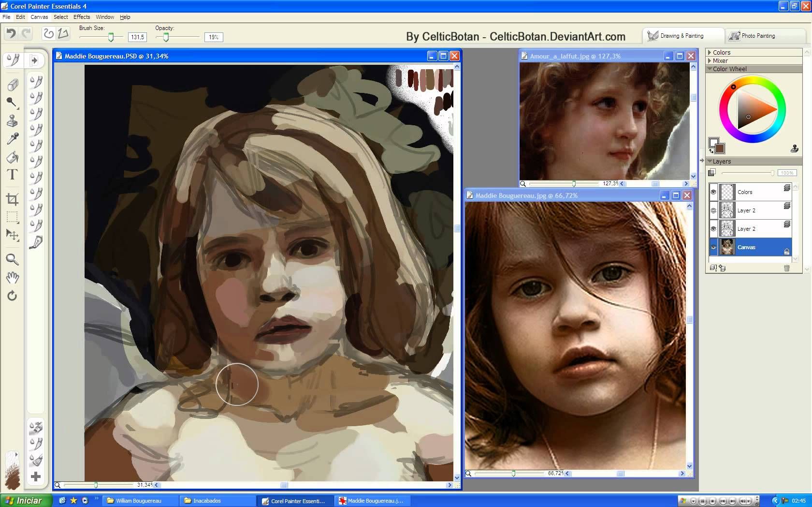Select the Dropper tool
Viewport: 812px width, 507px height.
13,138
